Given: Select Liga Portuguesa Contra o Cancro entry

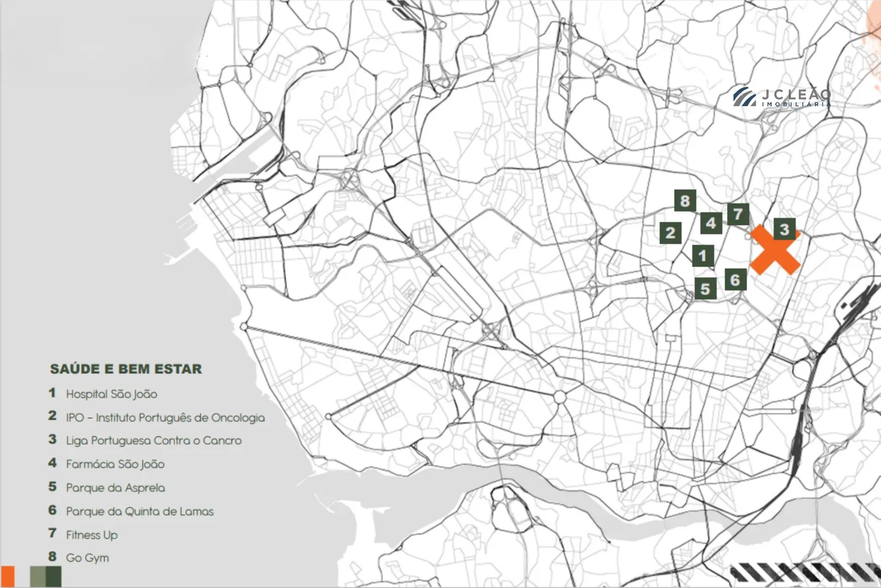Looking at the screenshot, I should [x=154, y=440].
